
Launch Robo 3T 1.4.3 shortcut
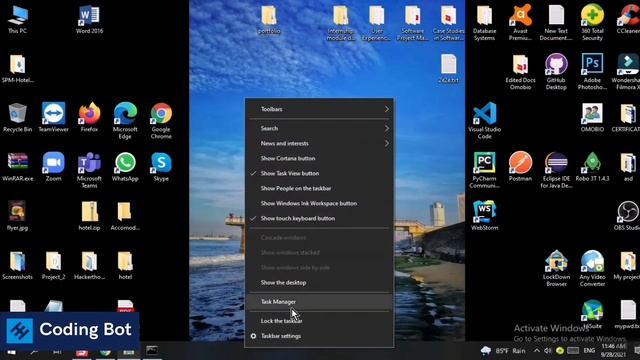click(592, 167)
